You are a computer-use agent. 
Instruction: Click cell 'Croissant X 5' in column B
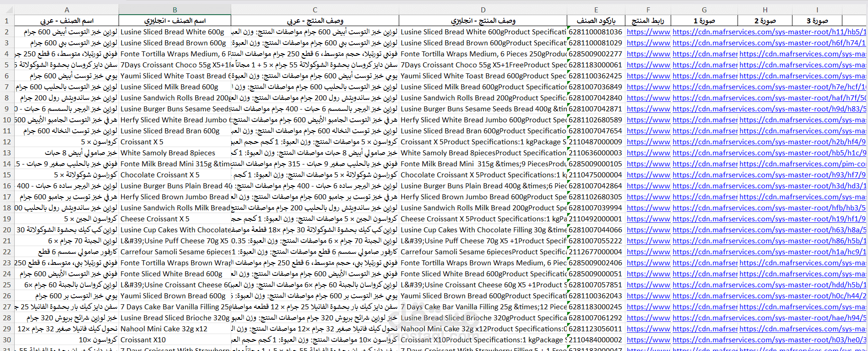175,142
